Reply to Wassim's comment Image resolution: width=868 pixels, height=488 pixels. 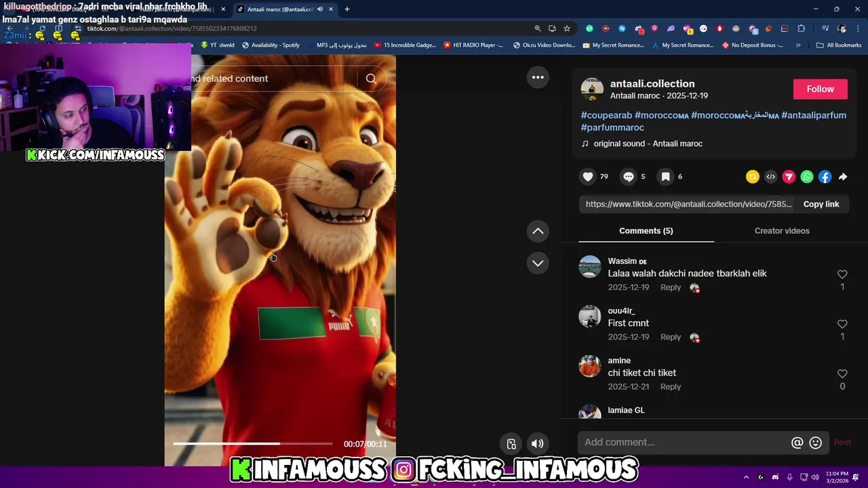click(x=671, y=287)
